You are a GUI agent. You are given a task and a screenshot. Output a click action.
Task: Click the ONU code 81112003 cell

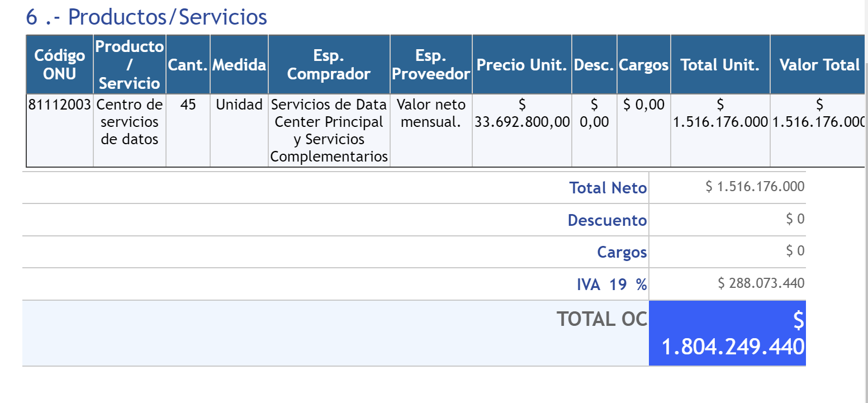tap(60, 105)
